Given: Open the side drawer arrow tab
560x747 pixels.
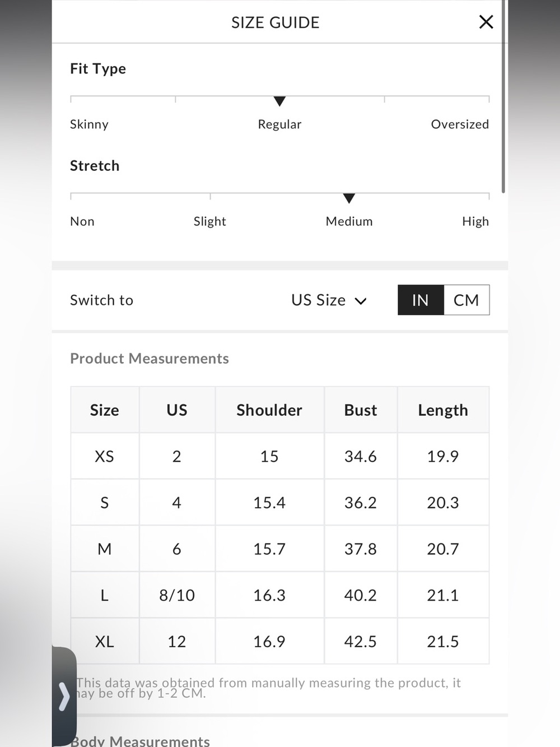Looking at the screenshot, I should pyautogui.click(x=64, y=697).
